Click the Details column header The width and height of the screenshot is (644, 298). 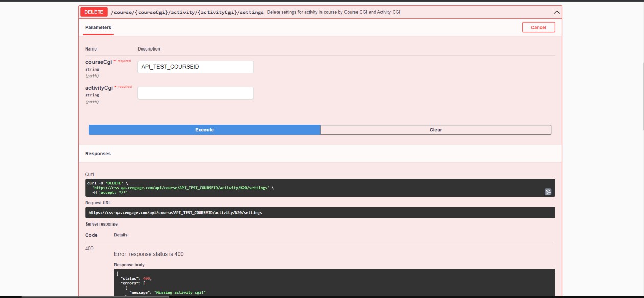121,235
